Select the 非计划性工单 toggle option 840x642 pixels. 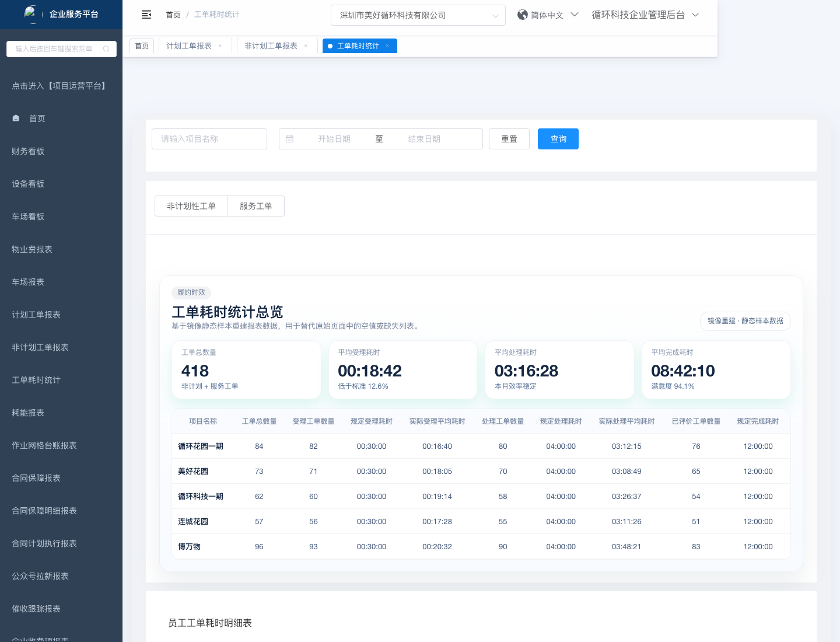click(x=191, y=206)
